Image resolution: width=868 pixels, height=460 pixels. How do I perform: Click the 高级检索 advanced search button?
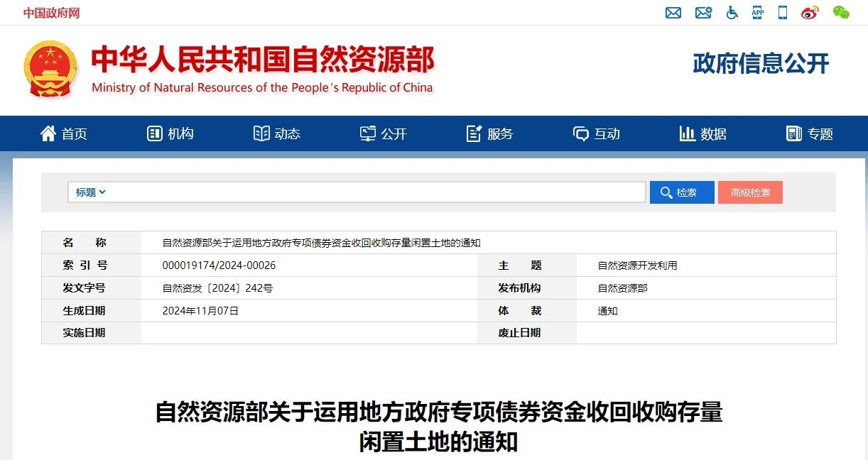point(749,192)
